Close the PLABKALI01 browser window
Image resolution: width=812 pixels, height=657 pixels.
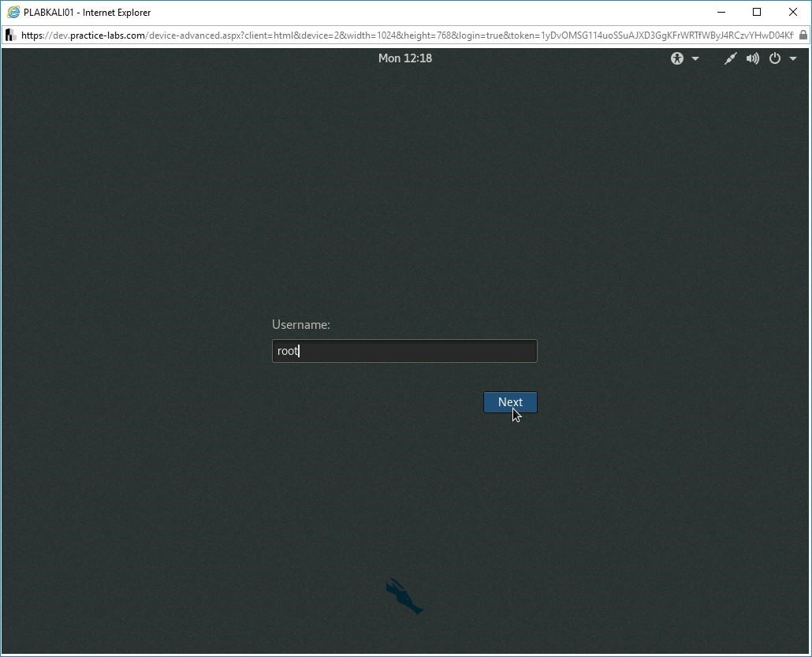pos(793,12)
